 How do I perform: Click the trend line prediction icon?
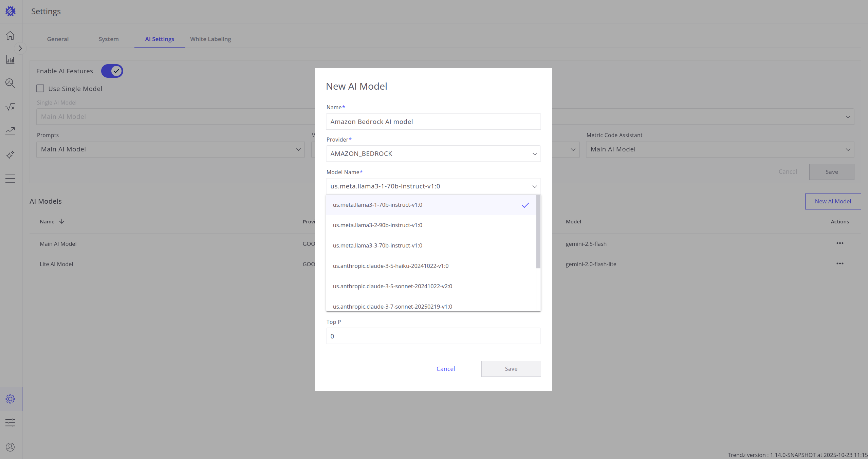[10, 131]
